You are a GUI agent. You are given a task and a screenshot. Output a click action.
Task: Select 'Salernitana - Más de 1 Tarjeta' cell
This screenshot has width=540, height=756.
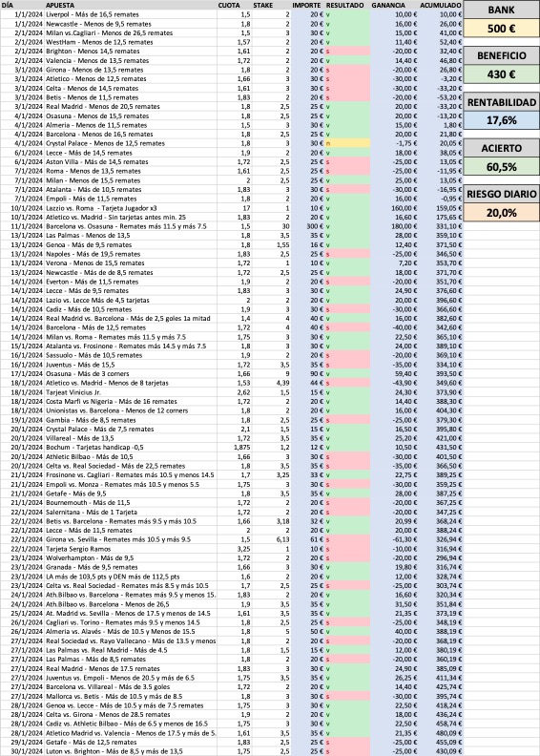[x=131, y=512]
